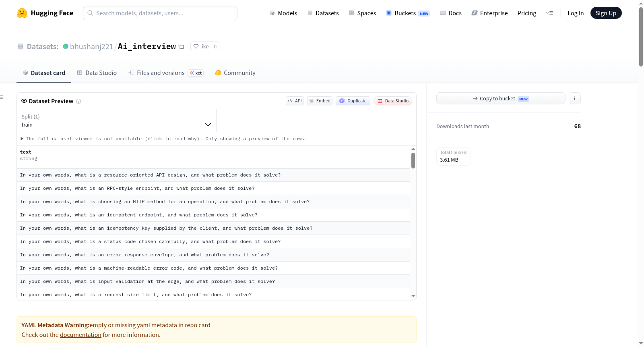Expand the full dataset viewer unavailable notice
This screenshot has width=644, height=347.
(x=163, y=139)
